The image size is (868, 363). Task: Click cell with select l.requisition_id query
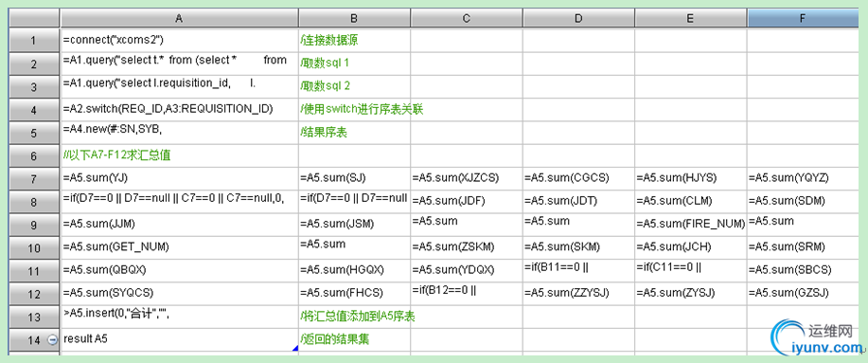179,86
